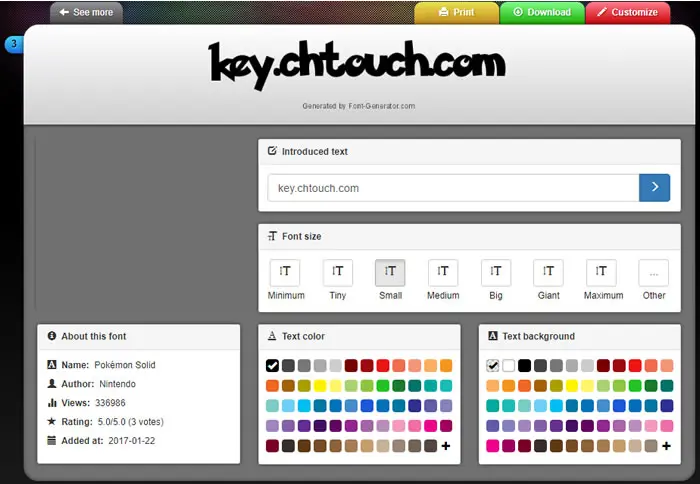Open the Download tab
The image size is (700, 484).
[542, 13]
